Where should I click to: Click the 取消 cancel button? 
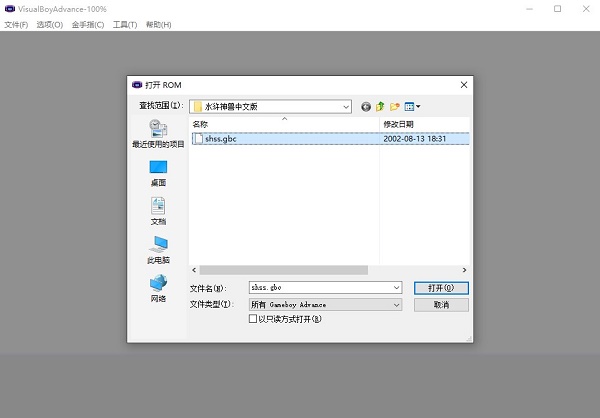[441, 305]
